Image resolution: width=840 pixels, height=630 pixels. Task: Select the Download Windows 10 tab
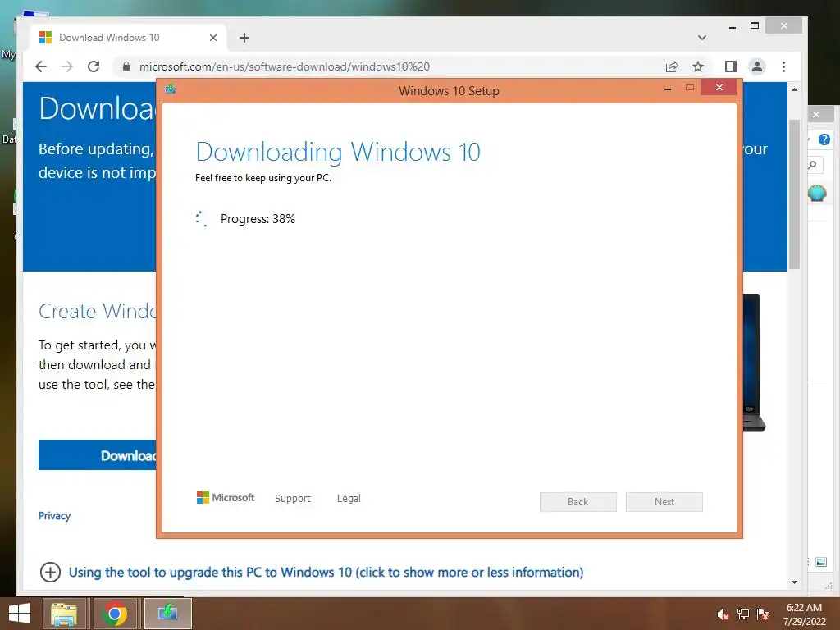coord(127,38)
